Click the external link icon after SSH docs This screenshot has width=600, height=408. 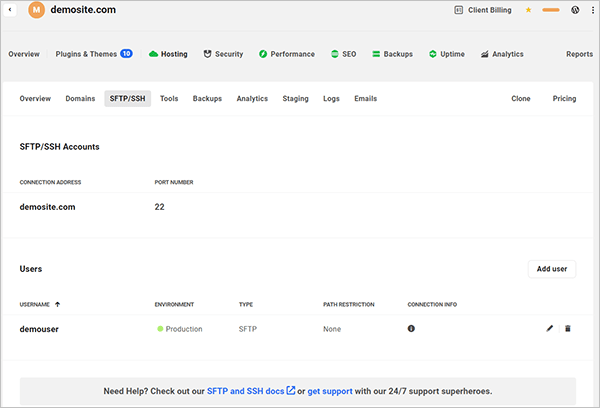click(x=291, y=390)
